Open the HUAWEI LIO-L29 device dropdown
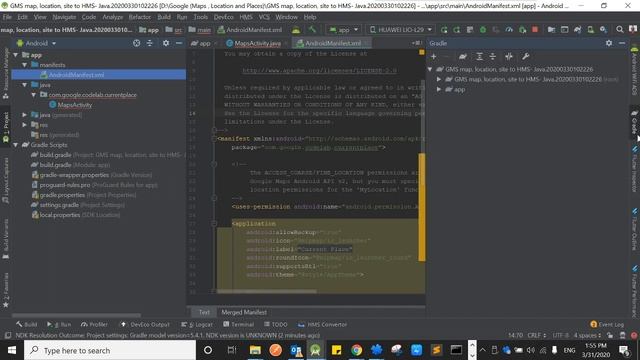Screen dimensions: 640x360 [400, 30]
